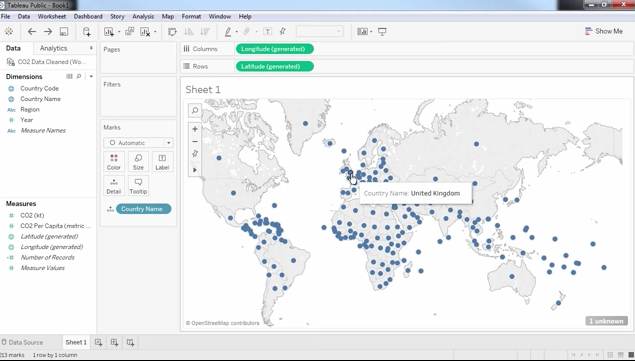Click the Save icon in toolbar
635x361 pixels.
(64, 32)
